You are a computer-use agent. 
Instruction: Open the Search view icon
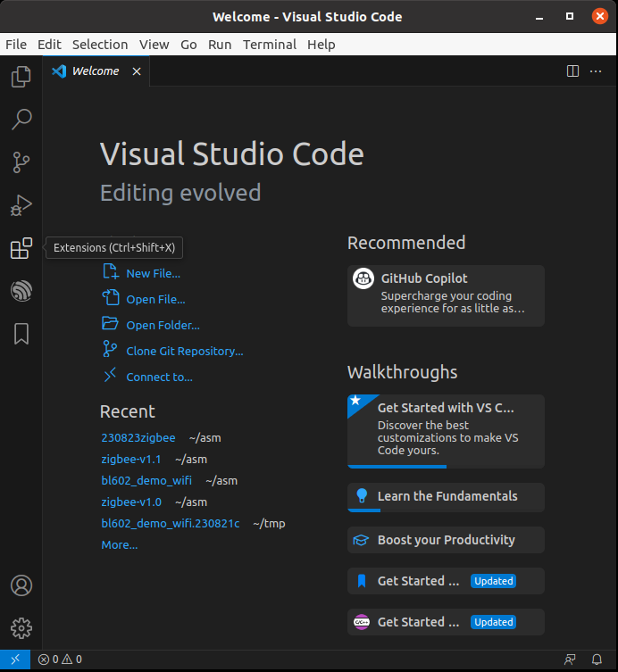coord(21,120)
